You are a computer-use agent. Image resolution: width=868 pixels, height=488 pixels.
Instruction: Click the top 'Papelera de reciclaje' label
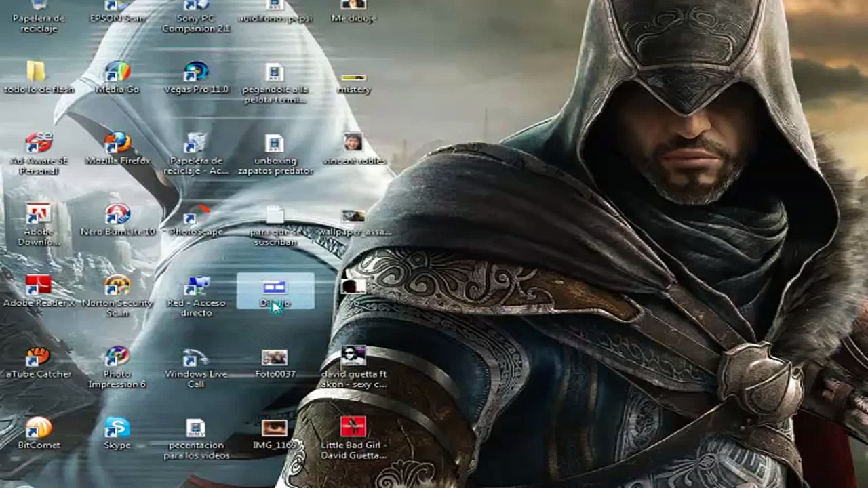point(39,24)
